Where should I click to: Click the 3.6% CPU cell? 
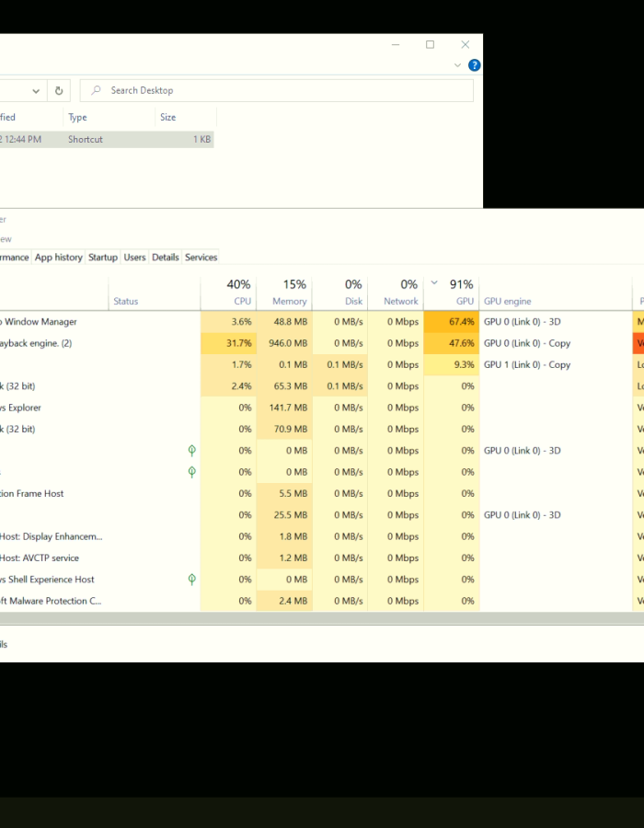click(228, 322)
